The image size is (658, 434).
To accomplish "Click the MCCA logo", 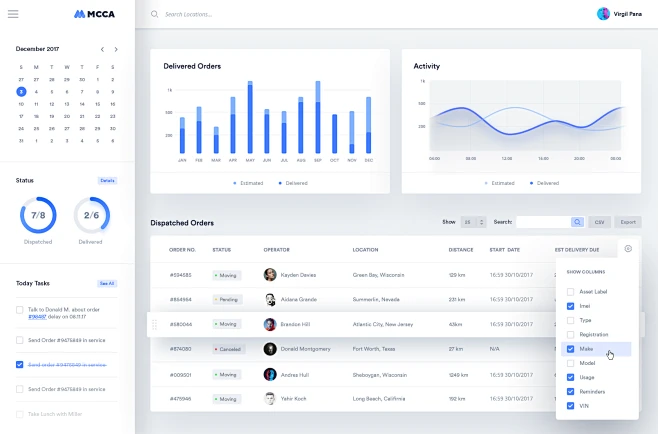I will pyautogui.click(x=94, y=14).
